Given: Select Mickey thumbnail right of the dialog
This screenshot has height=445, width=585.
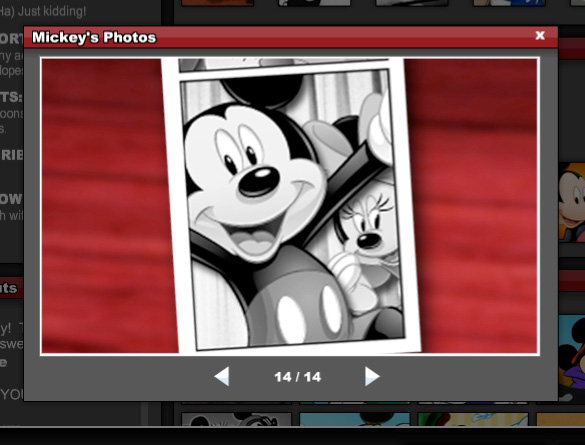Looking at the screenshot, I should pyautogui.click(x=572, y=202).
